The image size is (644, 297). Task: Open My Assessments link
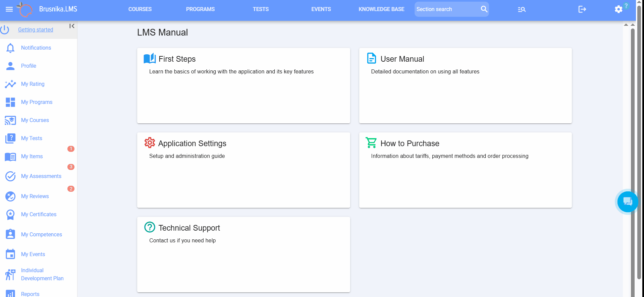coord(41,176)
